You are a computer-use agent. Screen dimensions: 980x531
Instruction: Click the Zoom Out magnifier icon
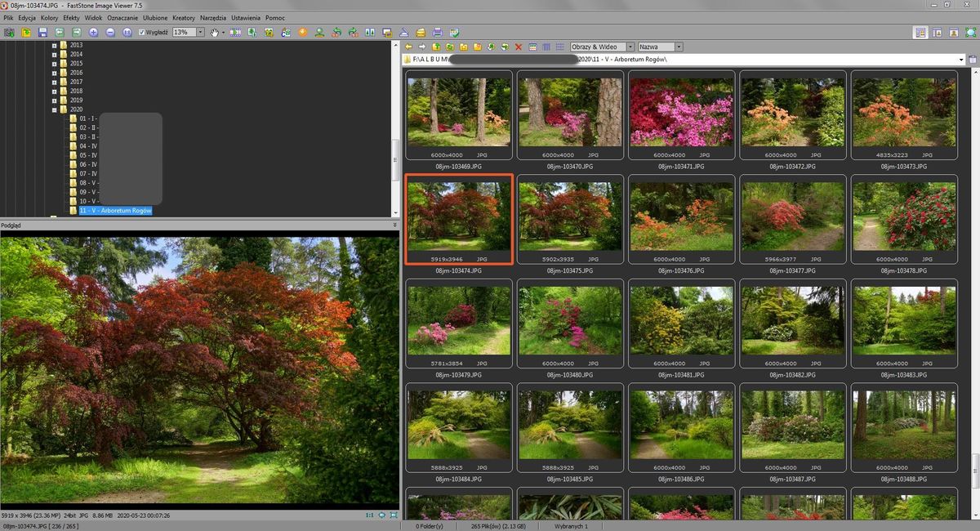(109, 33)
